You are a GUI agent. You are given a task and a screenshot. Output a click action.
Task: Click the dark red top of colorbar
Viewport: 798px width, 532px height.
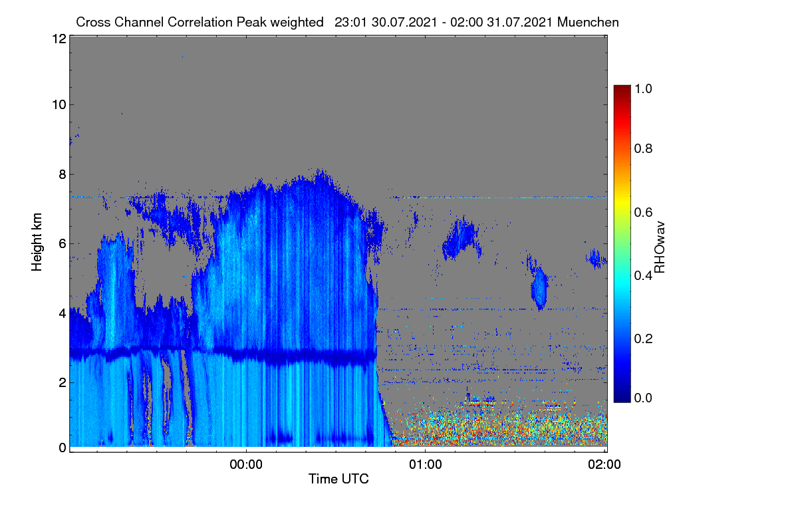tap(622, 90)
